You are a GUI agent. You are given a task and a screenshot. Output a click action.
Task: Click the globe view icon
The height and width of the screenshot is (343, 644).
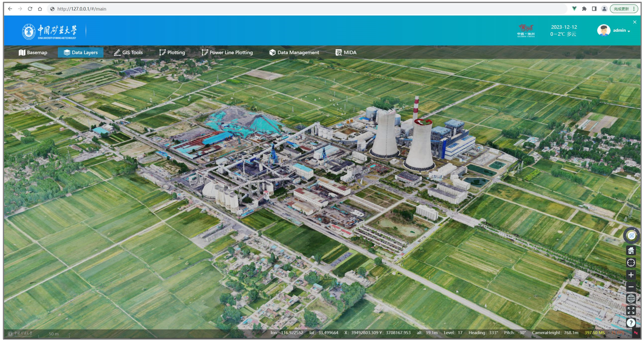coord(631,299)
